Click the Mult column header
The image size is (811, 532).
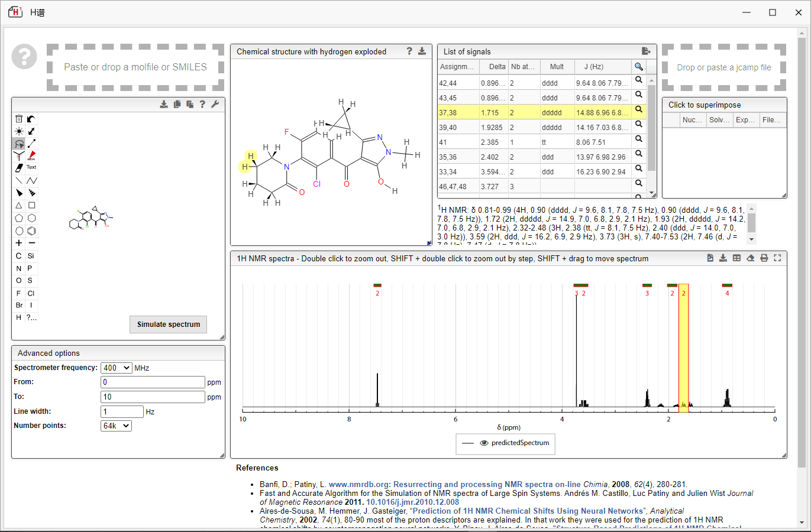tap(557, 67)
